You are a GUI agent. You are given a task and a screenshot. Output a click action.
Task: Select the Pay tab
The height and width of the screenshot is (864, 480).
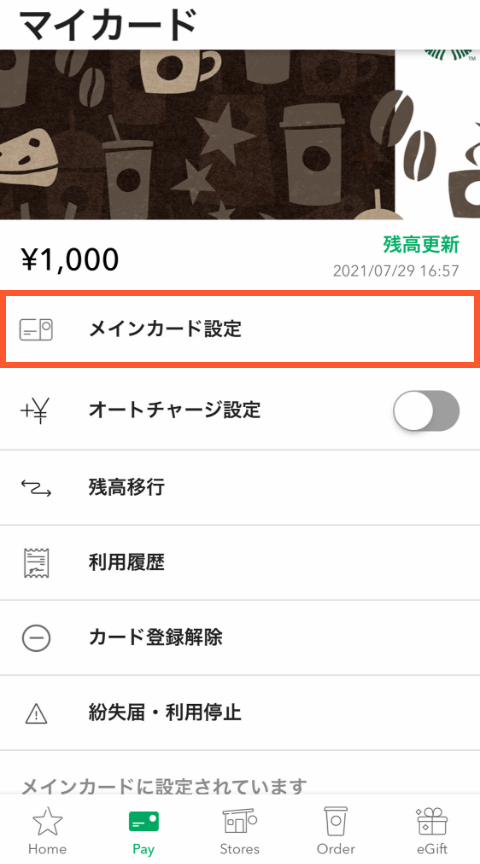[x=143, y=830]
